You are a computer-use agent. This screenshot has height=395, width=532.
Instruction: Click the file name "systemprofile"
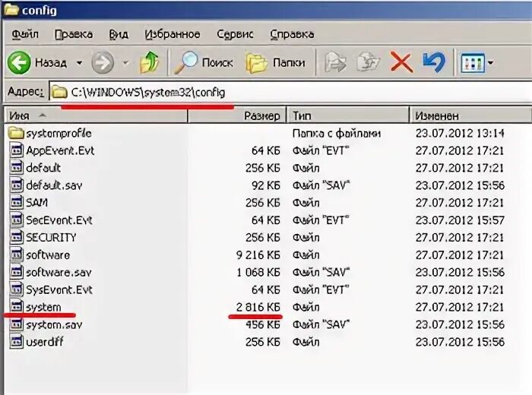click(59, 133)
